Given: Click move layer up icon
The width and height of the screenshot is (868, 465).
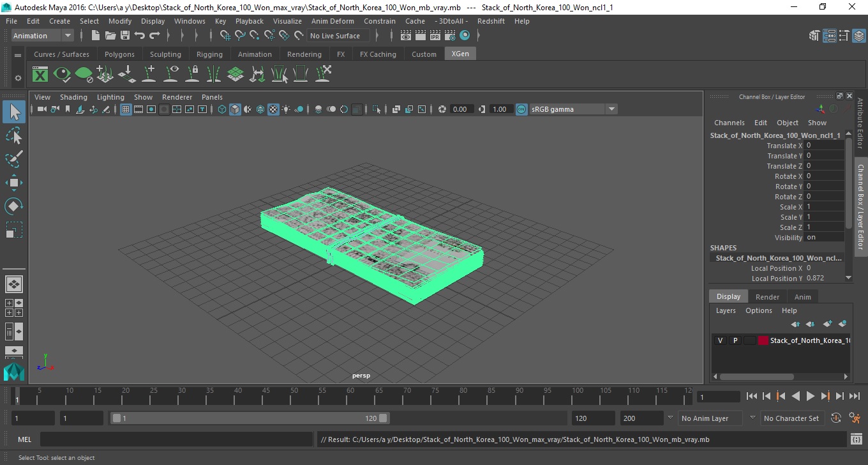Looking at the screenshot, I should 795,324.
